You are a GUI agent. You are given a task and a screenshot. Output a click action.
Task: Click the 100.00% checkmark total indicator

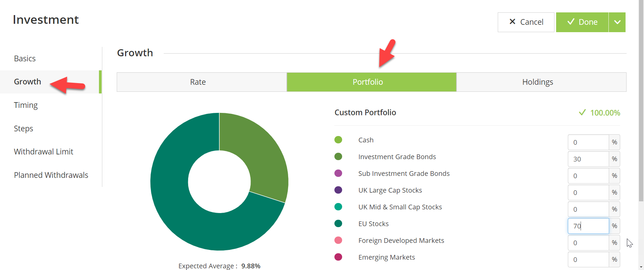(599, 113)
